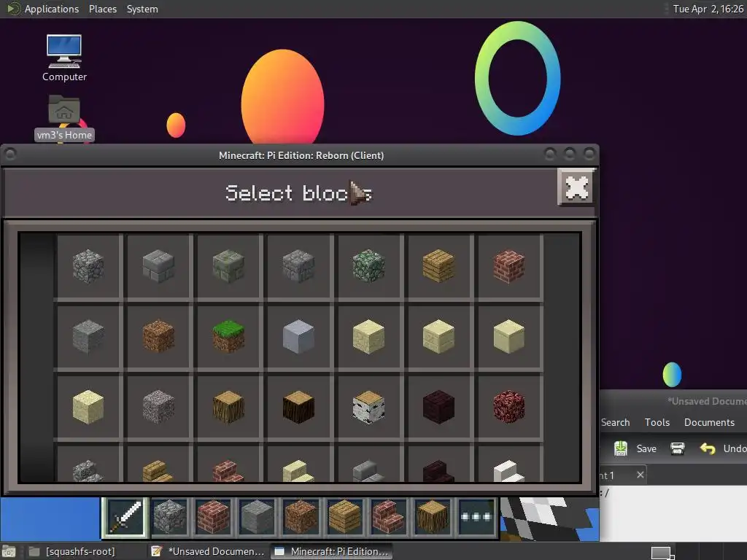The width and height of the screenshot is (747, 560).
Task: Switch to Unsaved Document taskbar entry
Action: pyautogui.click(x=208, y=551)
